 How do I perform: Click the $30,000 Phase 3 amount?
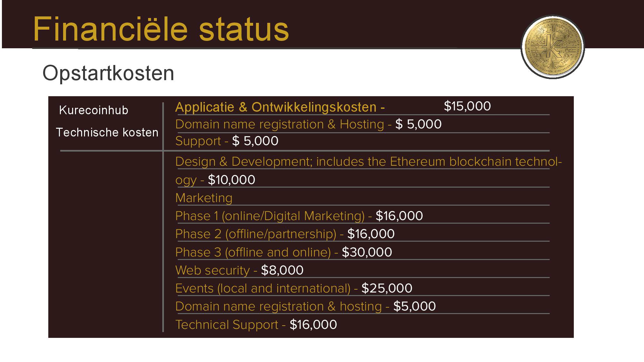pyautogui.click(x=367, y=252)
